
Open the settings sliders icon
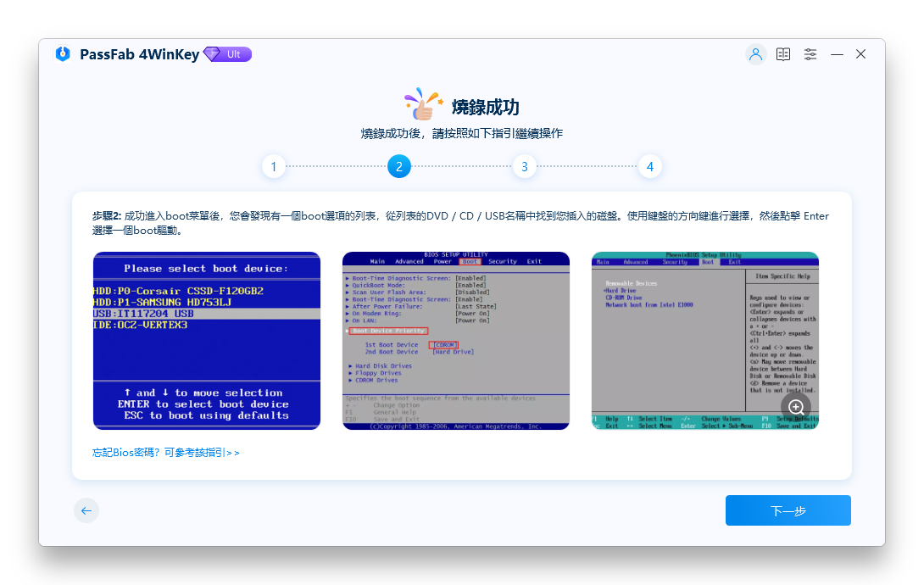pos(810,54)
